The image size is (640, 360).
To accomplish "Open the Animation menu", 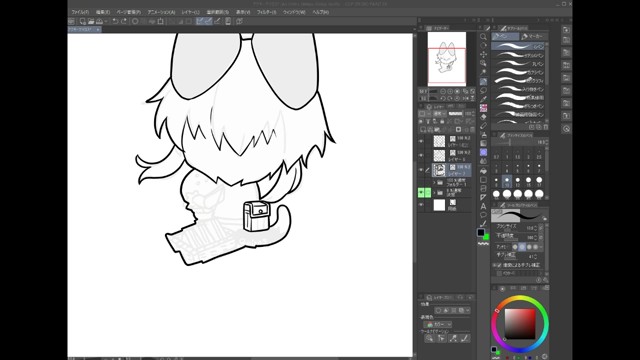I will coord(161,12).
